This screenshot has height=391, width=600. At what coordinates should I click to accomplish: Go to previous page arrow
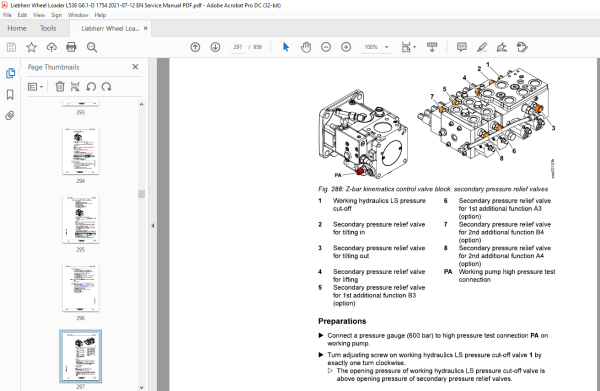pos(195,47)
